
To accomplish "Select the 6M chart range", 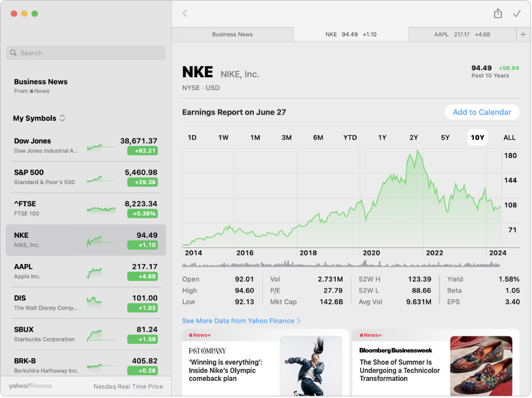I will (318, 137).
